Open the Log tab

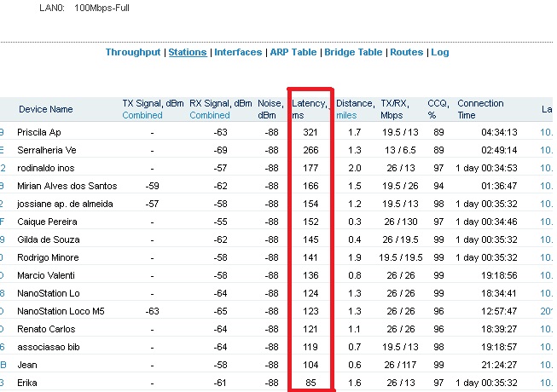440,52
